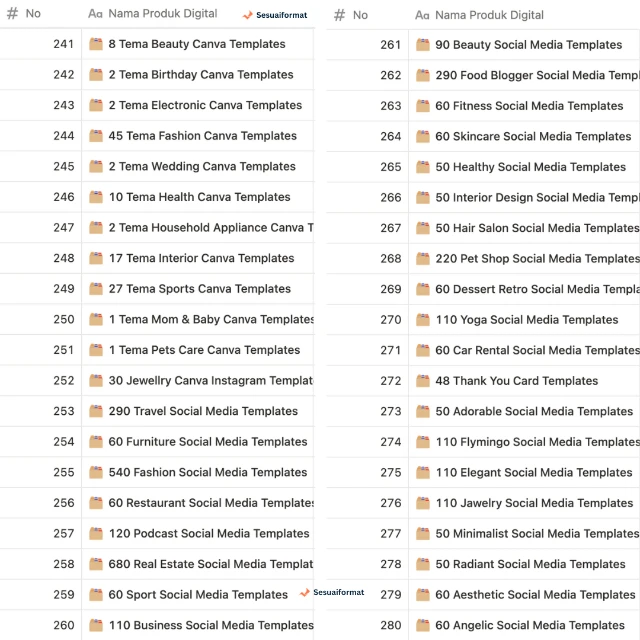Click package icon beside 60 Angelic Social Media Templates

coord(423,625)
